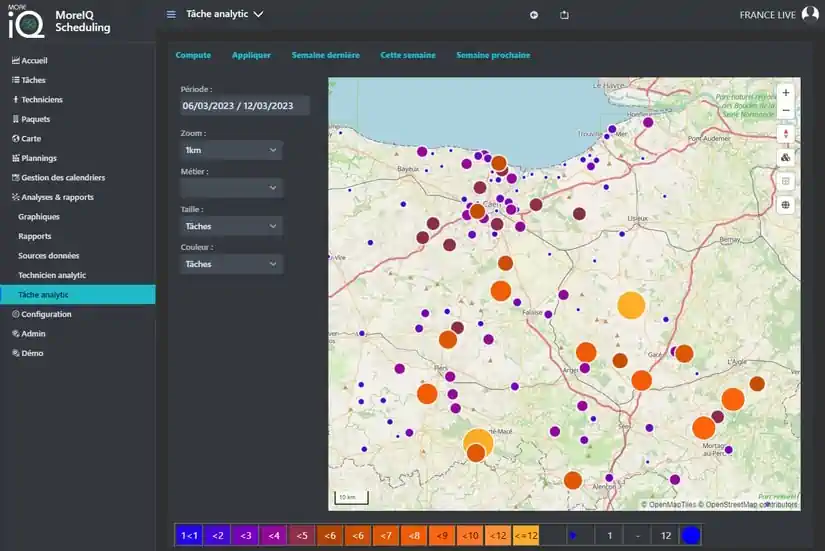This screenshot has height=551, width=825.
Task: Zoom in with the map plus button
Action: [x=786, y=93]
